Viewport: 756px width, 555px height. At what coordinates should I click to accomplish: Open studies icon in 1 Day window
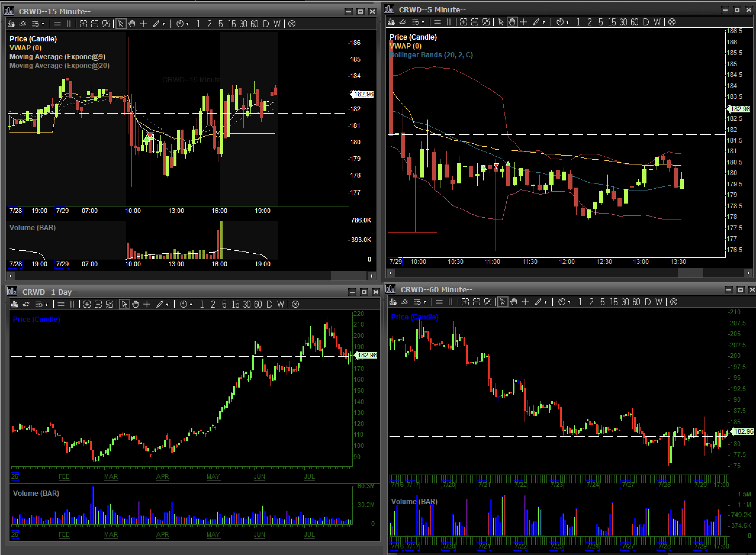26,304
